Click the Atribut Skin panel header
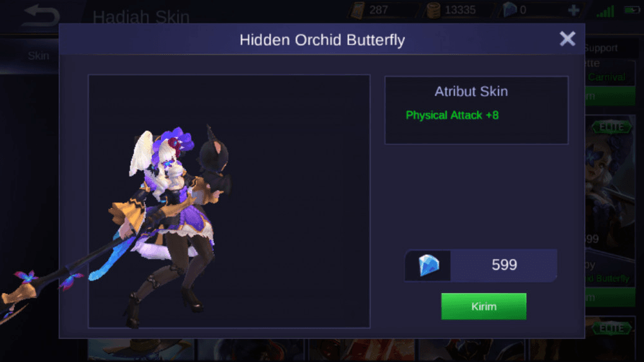Image resolution: width=644 pixels, height=362 pixels. [x=471, y=91]
